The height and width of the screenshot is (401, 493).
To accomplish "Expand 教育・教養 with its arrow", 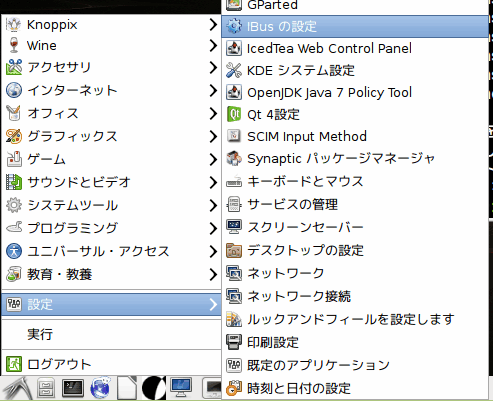I will (213, 274).
